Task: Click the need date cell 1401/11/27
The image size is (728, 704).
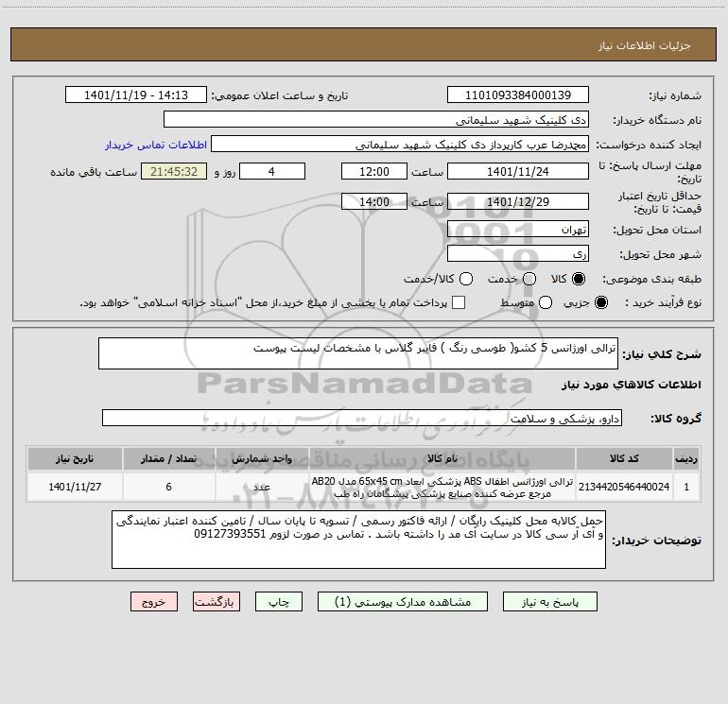Action: (x=75, y=487)
